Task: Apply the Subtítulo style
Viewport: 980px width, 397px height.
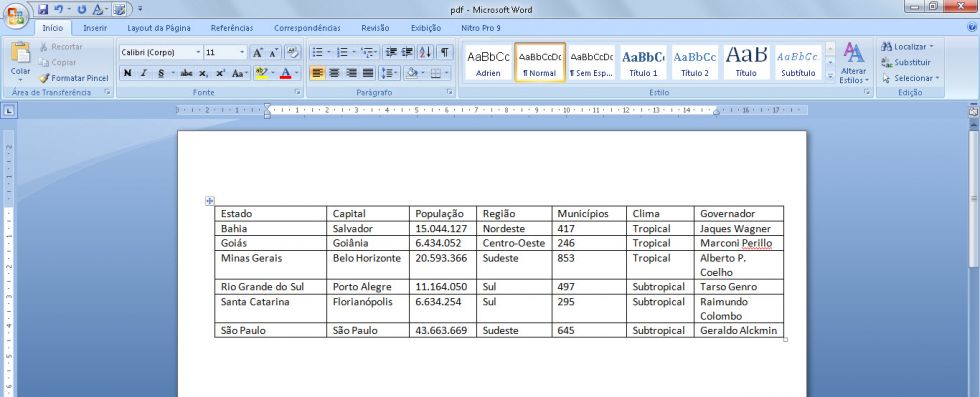Action: [798, 63]
